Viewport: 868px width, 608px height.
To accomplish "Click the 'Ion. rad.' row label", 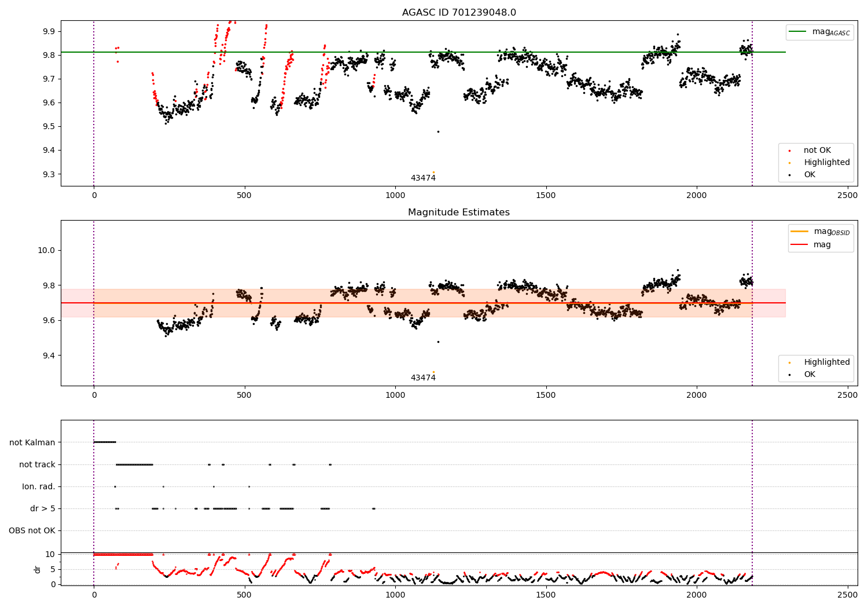I will [39, 486].
